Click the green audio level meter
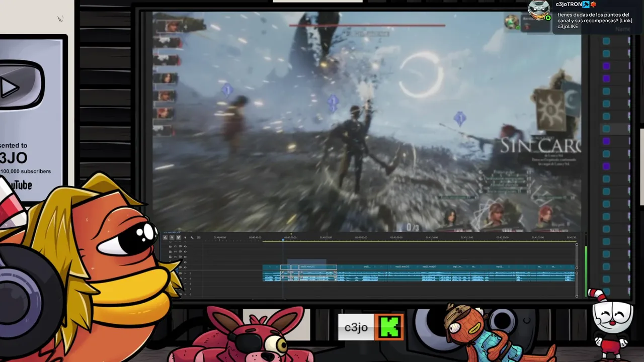 click(586, 271)
